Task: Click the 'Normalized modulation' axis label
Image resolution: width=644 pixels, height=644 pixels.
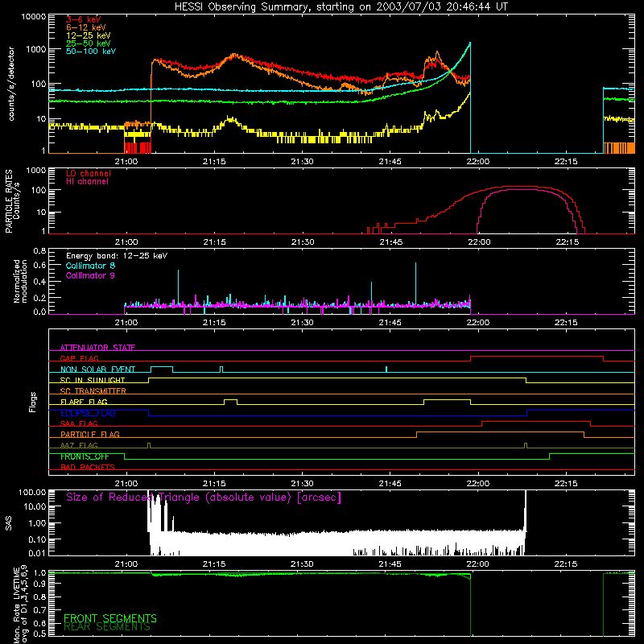Action: click(x=20, y=281)
